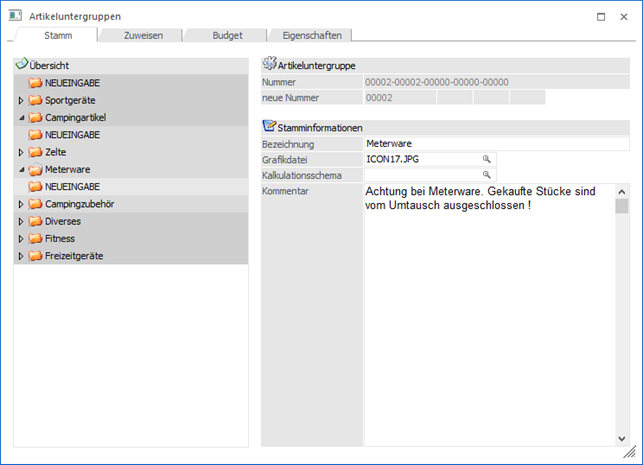Click the Freizeitgeräte folder icon
643x465 pixels.
[x=36, y=256]
